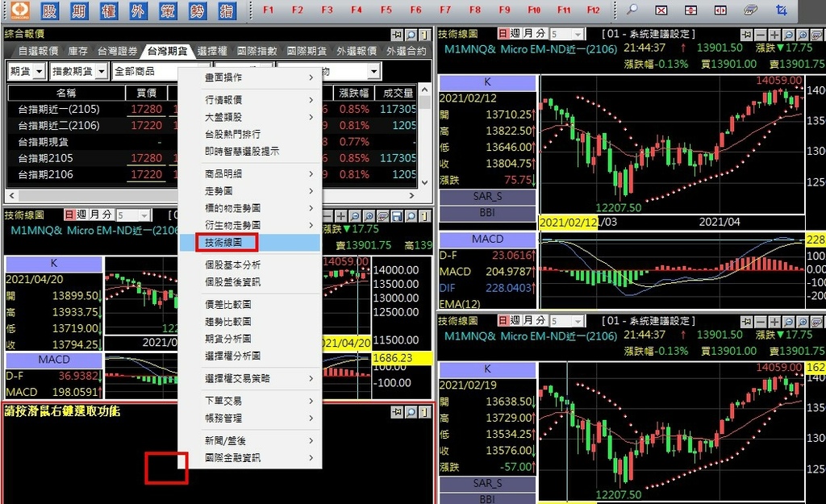Click the Concord logo icon in toolbar
826x504 pixels.
point(20,10)
